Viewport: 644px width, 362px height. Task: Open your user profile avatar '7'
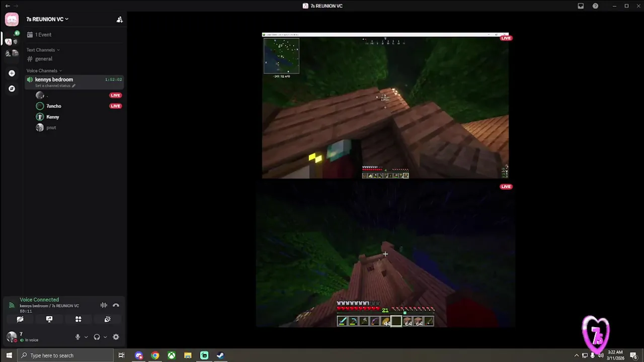pyautogui.click(x=12, y=337)
